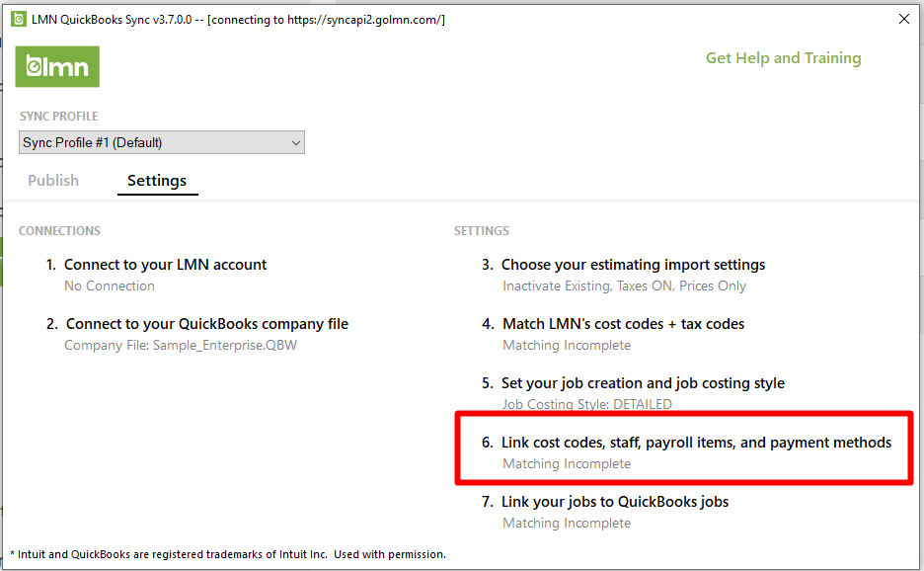Open Choose your estimating import settings

coord(633,265)
